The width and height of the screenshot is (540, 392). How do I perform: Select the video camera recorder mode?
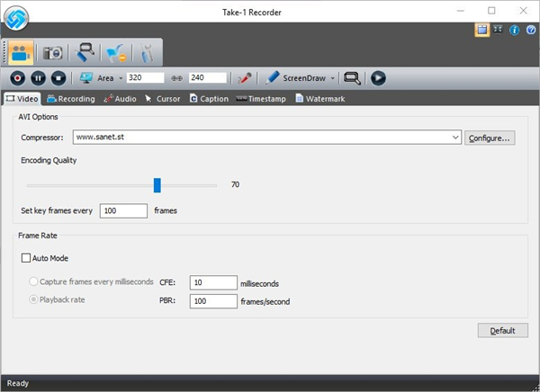pyautogui.click(x=22, y=52)
